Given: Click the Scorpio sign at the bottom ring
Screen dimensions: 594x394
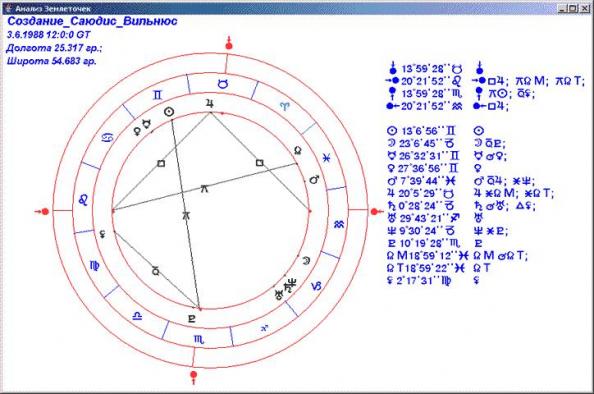Looking at the screenshot, I should (x=199, y=339).
